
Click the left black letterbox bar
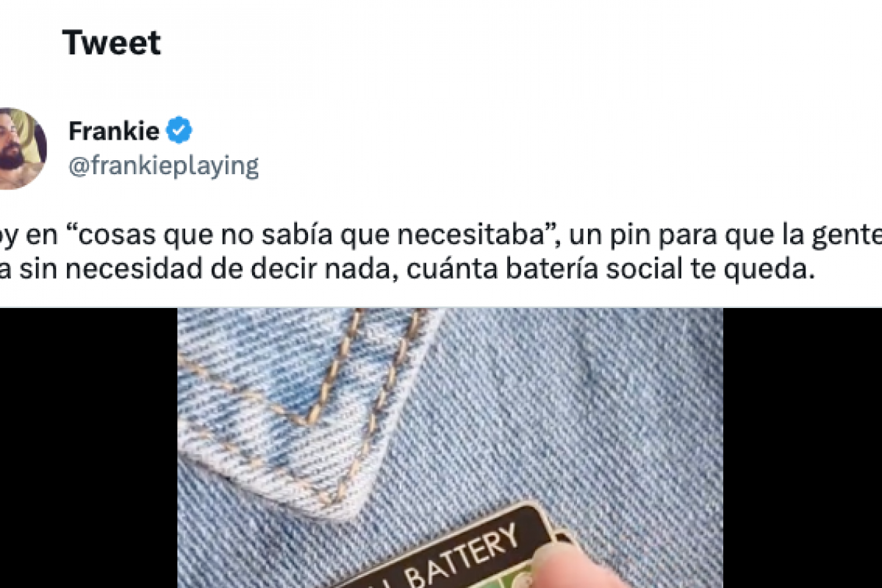89,448
